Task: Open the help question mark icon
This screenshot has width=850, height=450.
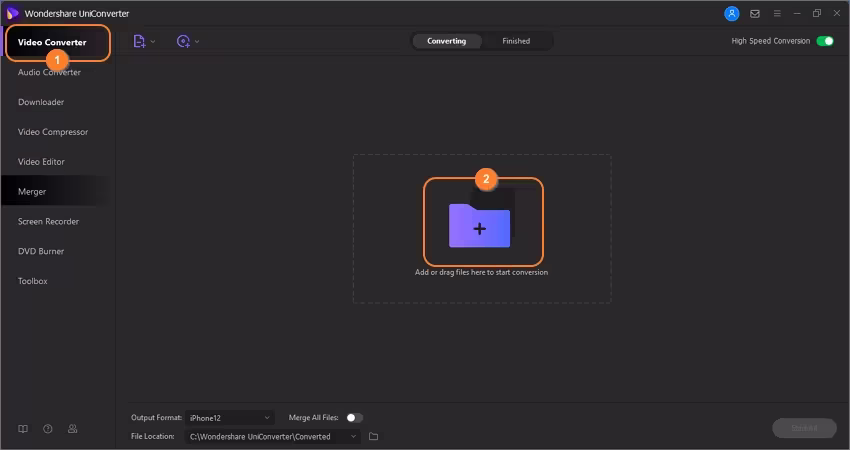Action: [48, 429]
